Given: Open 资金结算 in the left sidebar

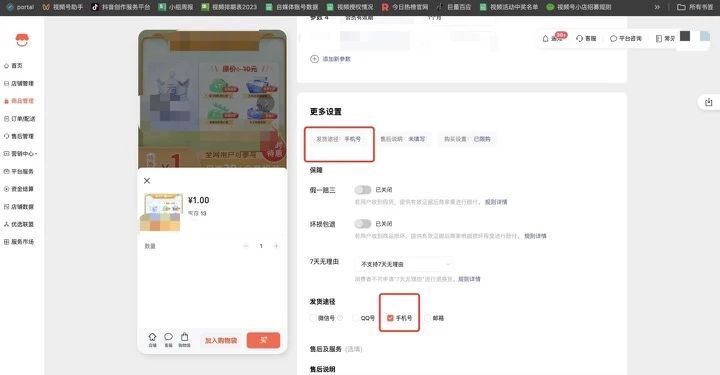Looking at the screenshot, I should pos(19,189).
